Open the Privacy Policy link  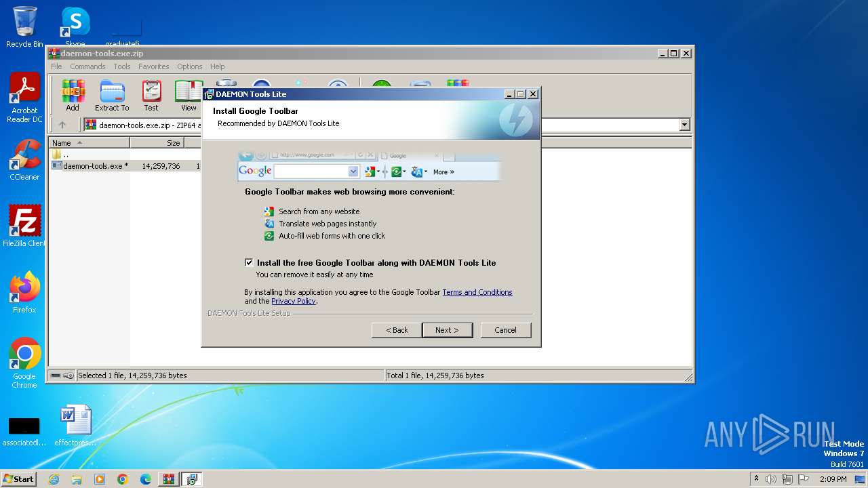click(294, 301)
